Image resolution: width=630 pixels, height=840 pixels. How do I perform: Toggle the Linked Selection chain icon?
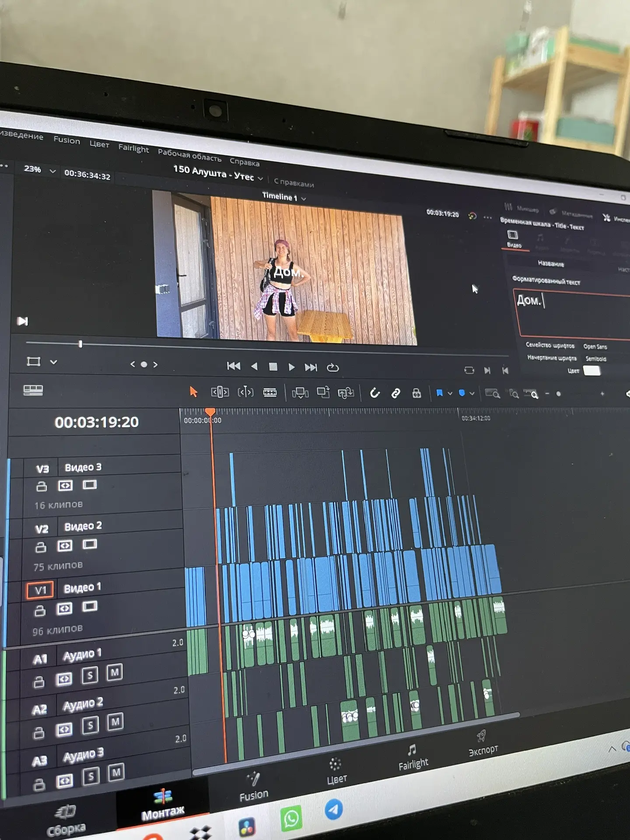(395, 393)
